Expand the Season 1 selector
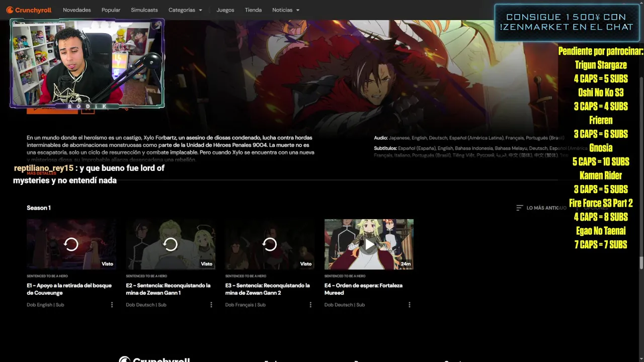The width and height of the screenshot is (644, 362). point(39,208)
